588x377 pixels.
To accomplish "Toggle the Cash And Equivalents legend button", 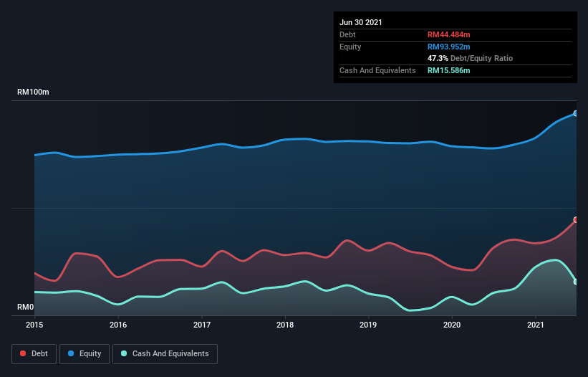I will [x=165, y=354].
